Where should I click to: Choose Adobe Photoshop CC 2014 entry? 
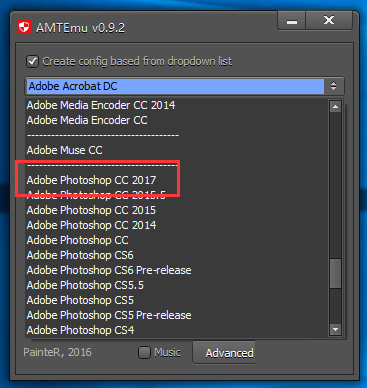tap(91, 225)
